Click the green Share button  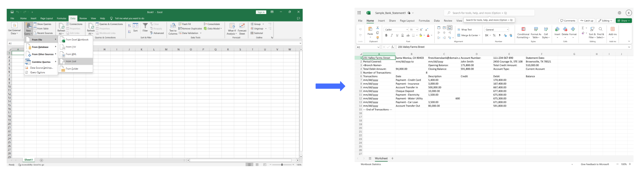[624, 21]
